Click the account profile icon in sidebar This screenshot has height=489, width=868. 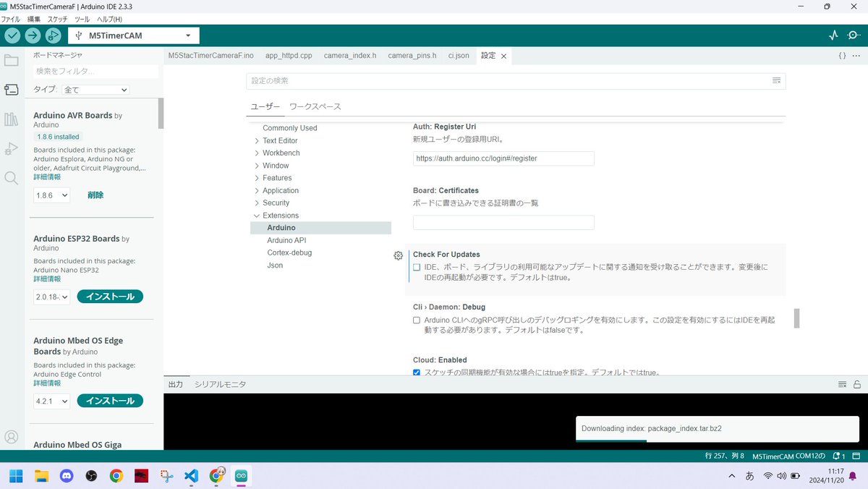pyautogui.click(x=12, y=437)
